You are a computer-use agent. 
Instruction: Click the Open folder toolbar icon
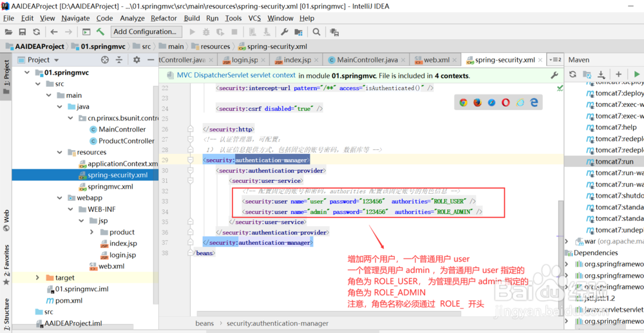click(x=8, y=32)
